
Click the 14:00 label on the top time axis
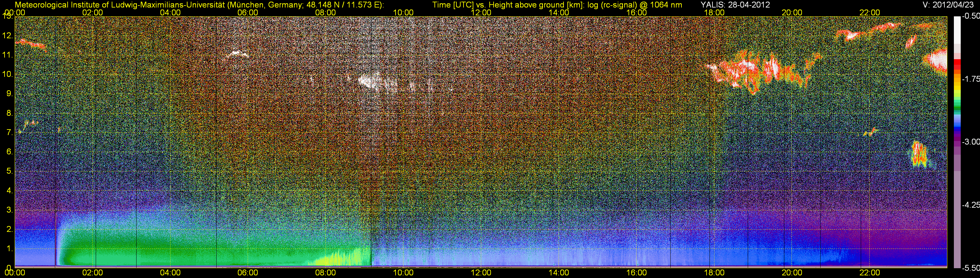coord(559,12)
